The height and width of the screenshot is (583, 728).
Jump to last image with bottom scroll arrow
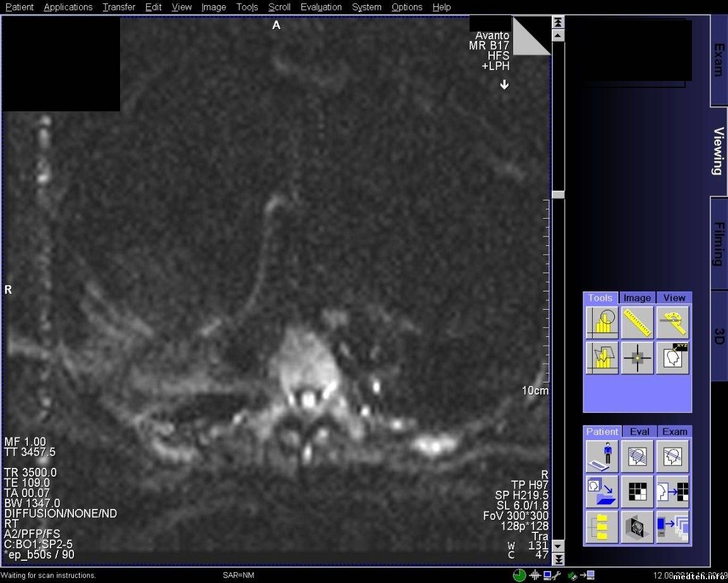click(558, 560)
